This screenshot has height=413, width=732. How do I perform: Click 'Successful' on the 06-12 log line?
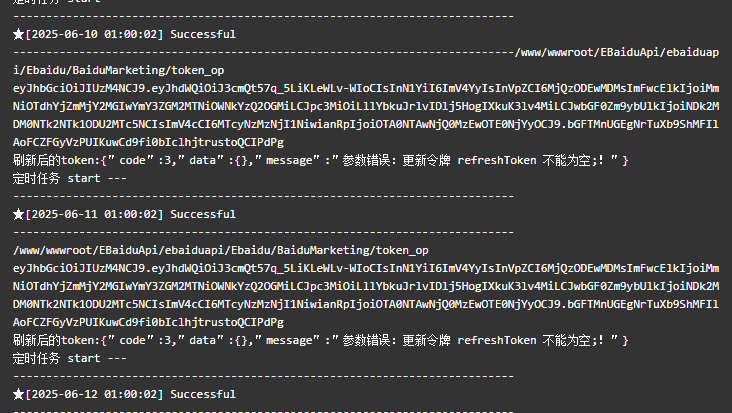click(203, 394)
